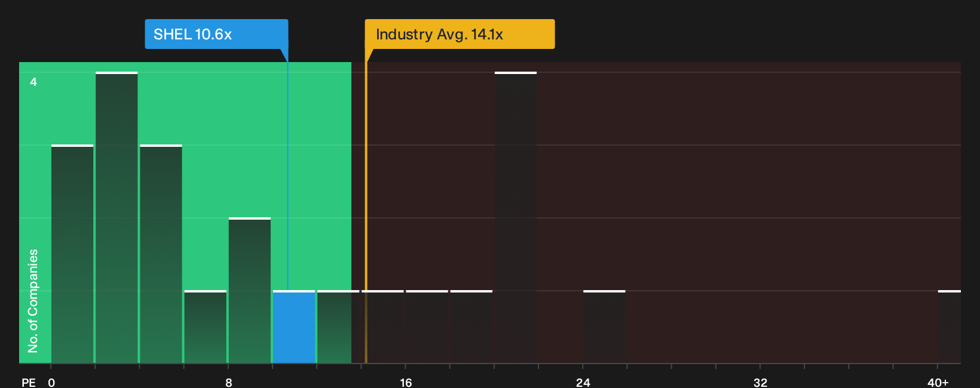The image size is (980, 388).
Task: Select the blue SHEL histogram bar
Action: 294,327
